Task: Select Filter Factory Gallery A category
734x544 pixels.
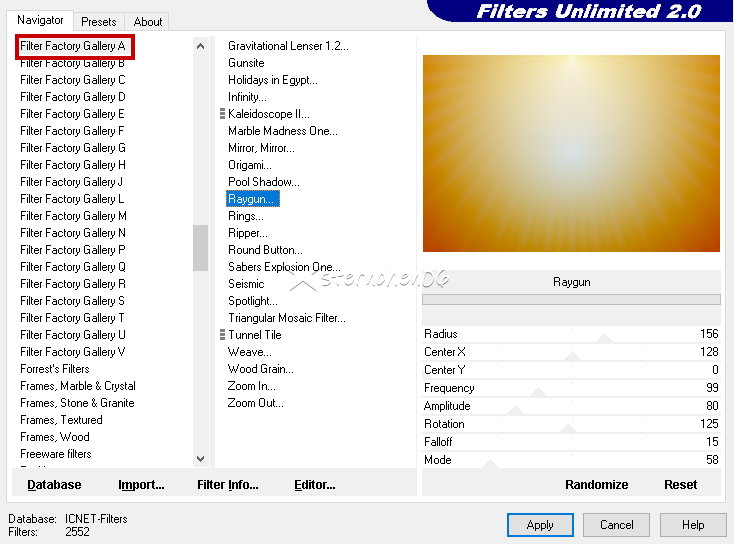Action: (x=73, y=46)
